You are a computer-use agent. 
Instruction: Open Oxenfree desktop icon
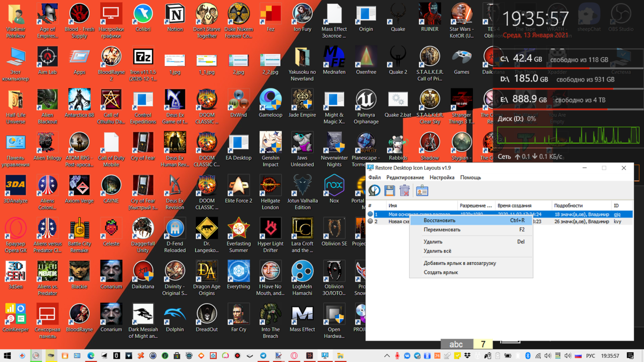pyautogui.click(x=366, y=60)
